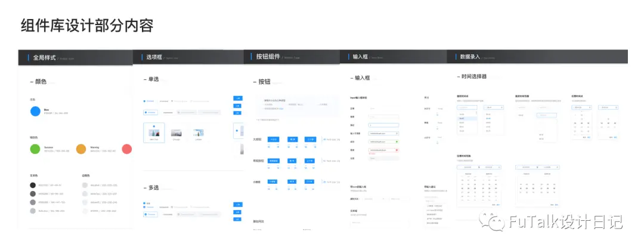Click the 选项框 panel header

pyautogui.click(x=188, y=57)
